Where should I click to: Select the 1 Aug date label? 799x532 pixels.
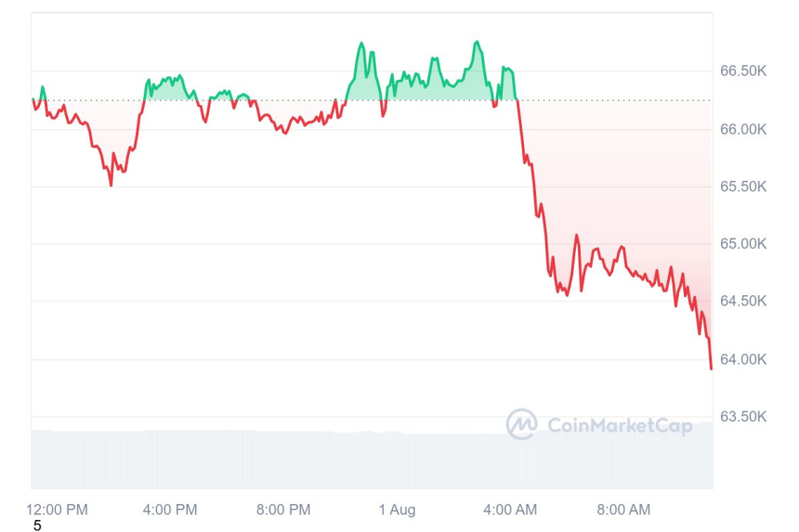397,509
